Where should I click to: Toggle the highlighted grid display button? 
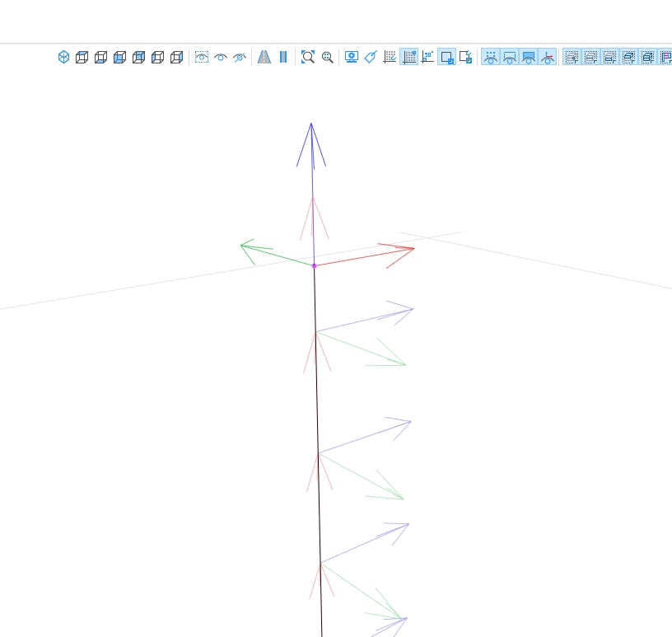(408, 57)
